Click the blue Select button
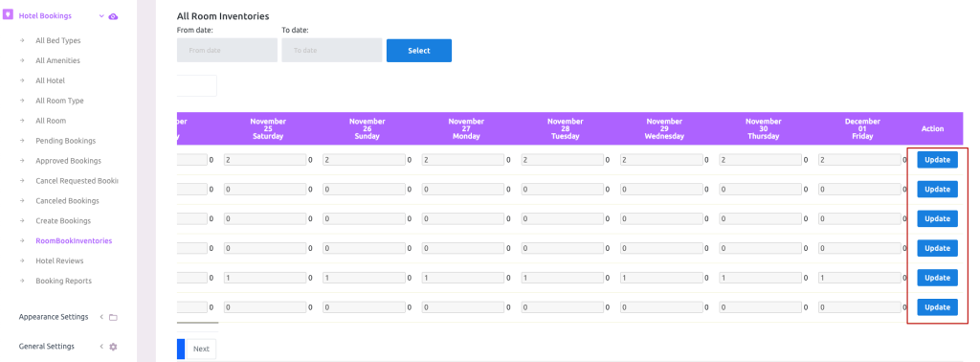Viewport: 980px width, 362px height. tap(419, 51)
